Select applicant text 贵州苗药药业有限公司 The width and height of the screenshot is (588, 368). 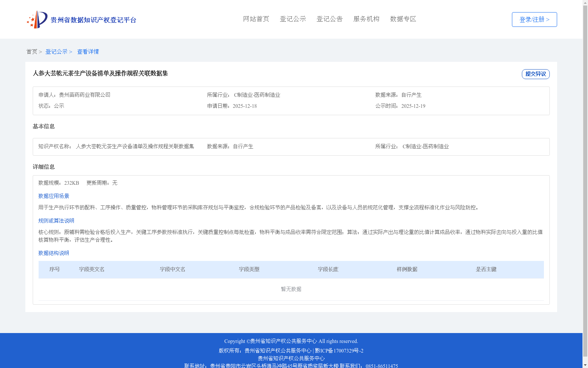(85, 95)
